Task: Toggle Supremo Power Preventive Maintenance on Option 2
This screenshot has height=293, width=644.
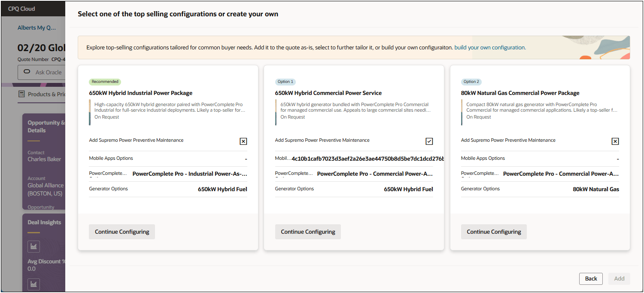Action: click(x=615, y=141)
